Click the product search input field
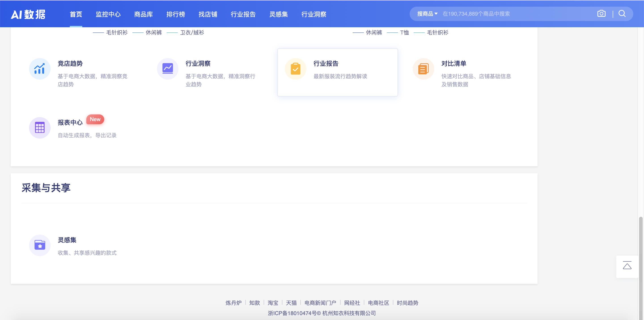 [487, 14]
